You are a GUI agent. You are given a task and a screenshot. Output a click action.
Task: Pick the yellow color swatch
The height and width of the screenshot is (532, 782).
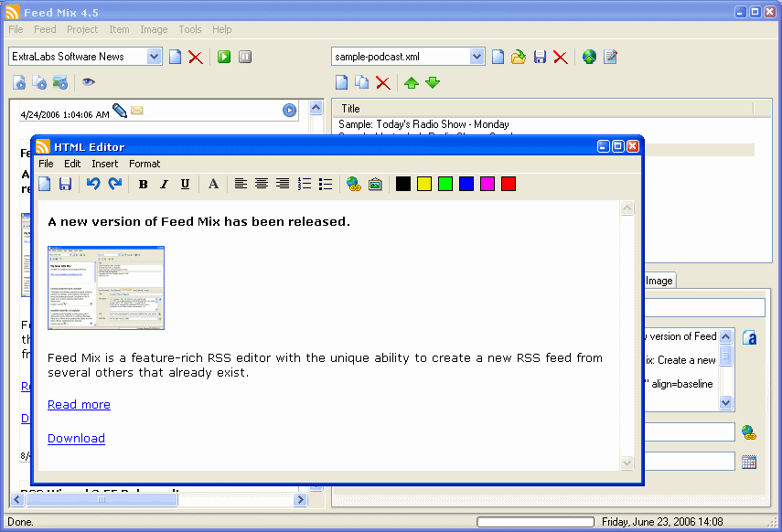(423, 184)
